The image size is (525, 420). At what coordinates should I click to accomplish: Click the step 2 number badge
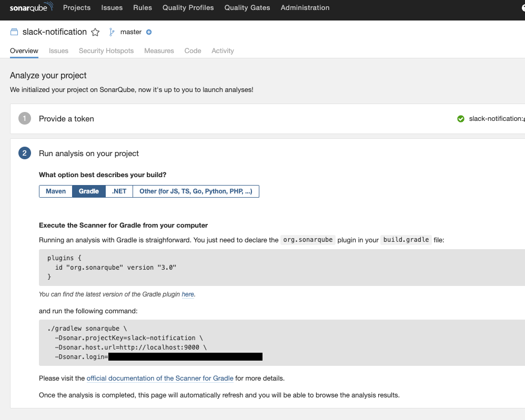(x=24, y=153)
